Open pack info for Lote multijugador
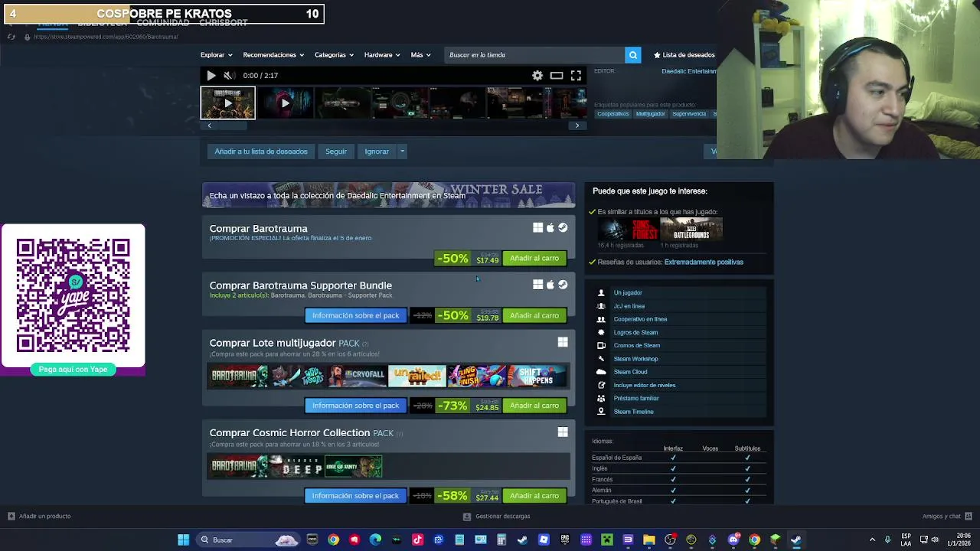This screenshot has width=980, height=551. click(x=355, y=406)
